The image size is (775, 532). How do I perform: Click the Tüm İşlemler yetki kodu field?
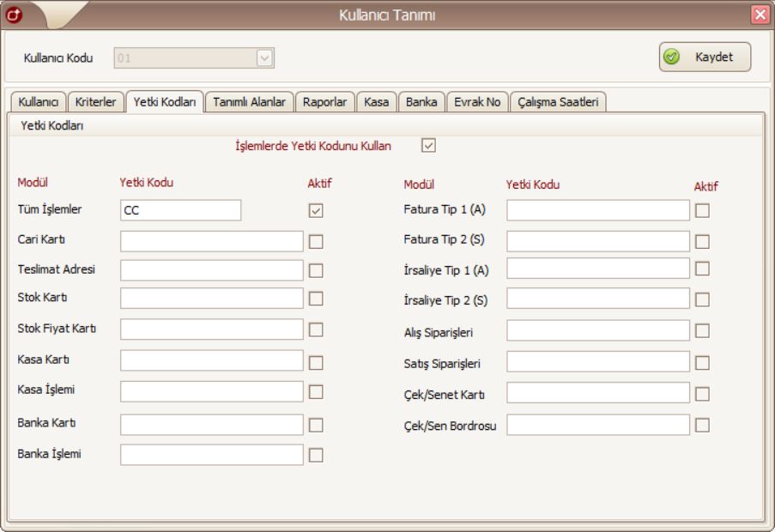(181, 210)
